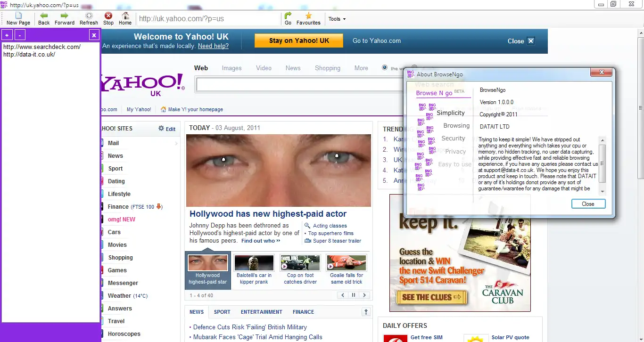Open the Tools dropdown menu
This screenshot has width=644, height=342.
(x=337, y=19)
